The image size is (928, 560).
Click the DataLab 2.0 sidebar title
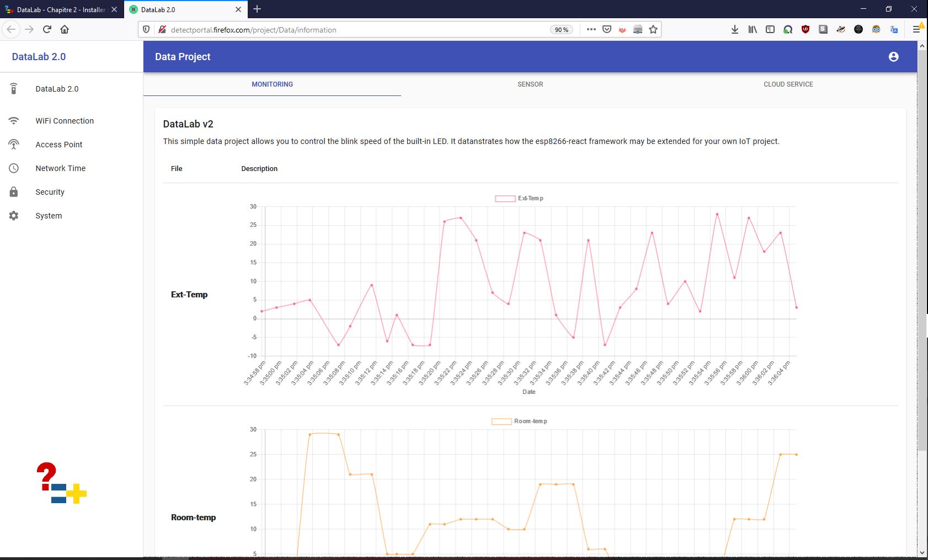coord(39,57)
